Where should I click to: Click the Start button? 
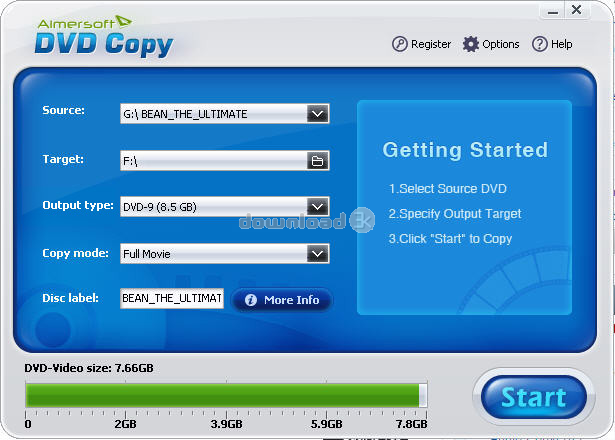pos(533,397)
